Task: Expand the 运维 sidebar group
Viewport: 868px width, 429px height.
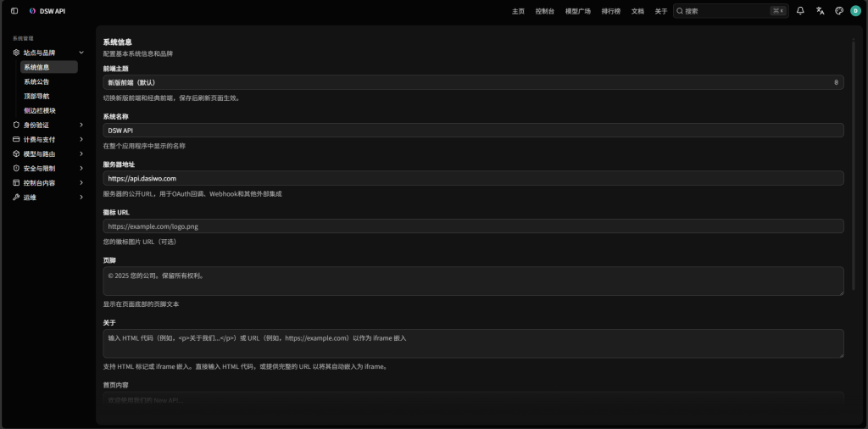Action: (48, 197)
